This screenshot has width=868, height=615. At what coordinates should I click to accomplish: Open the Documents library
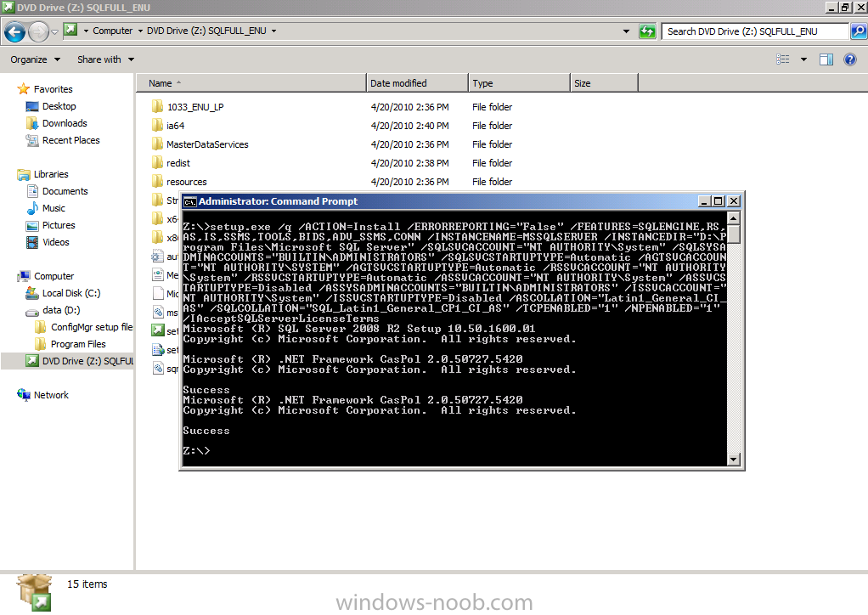pyautogui.click(x=65, y=191)
